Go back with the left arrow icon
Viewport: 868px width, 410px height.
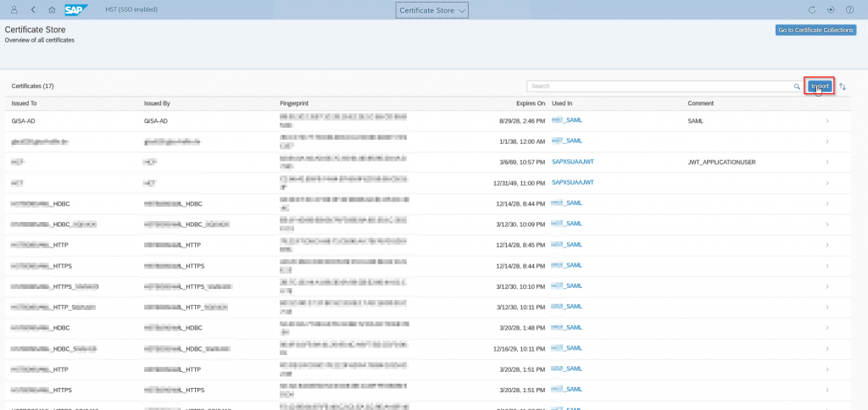[x=33, y=10]
